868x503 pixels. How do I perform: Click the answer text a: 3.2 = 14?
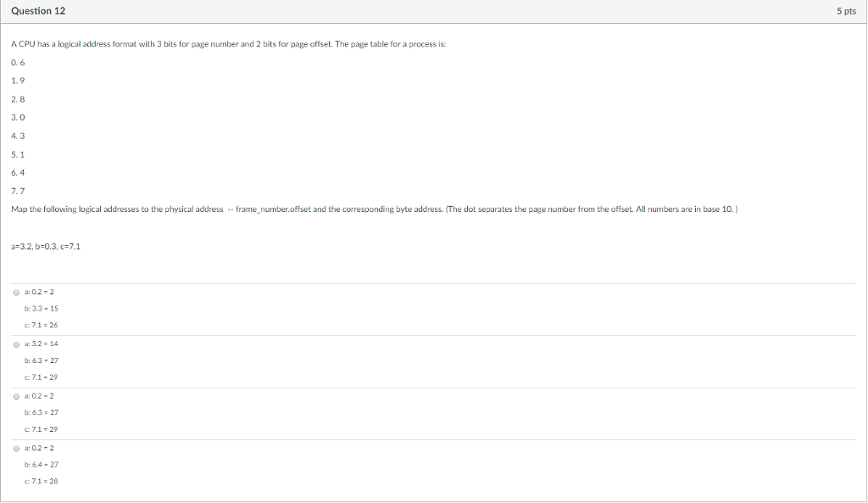tap(41, 344)
